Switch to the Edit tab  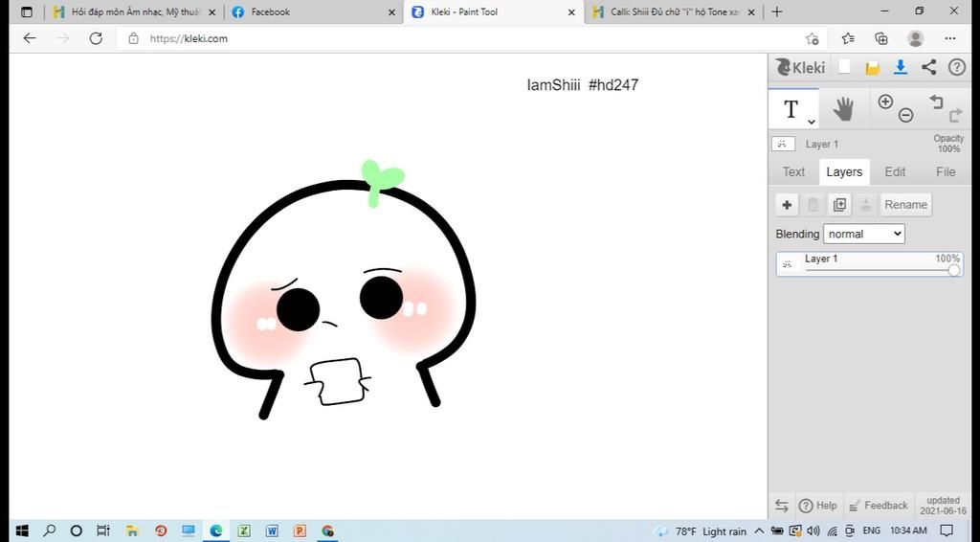pyautogui.click(x=895, y=172)
